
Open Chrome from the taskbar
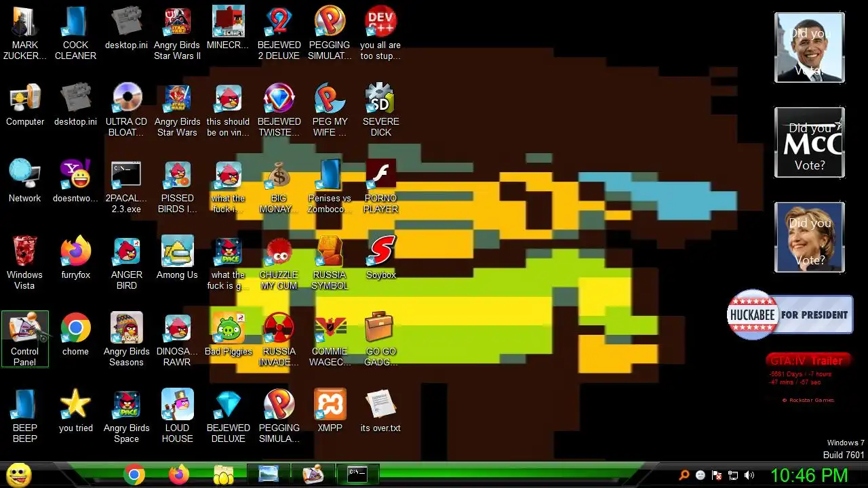pos(134,474)
